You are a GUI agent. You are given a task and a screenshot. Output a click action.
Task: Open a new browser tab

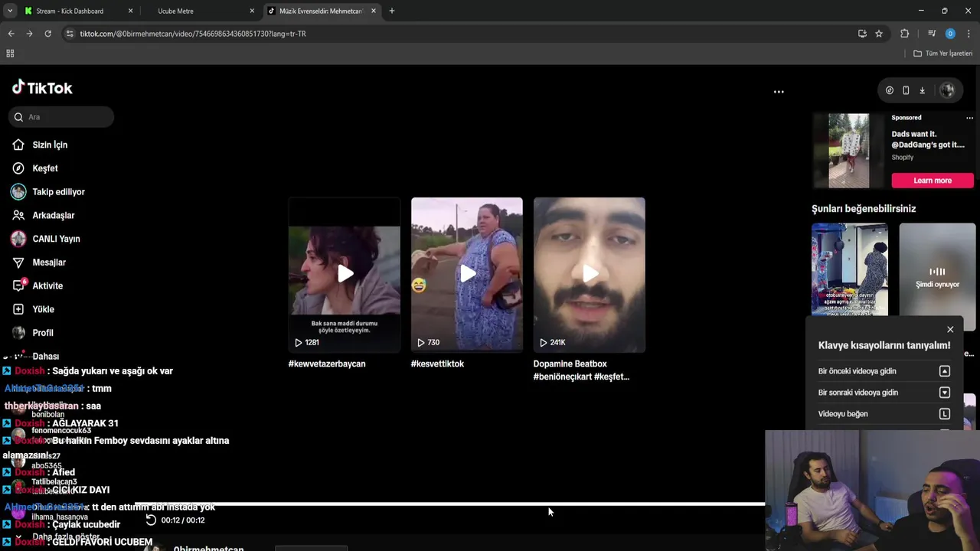tap(392, 11)
